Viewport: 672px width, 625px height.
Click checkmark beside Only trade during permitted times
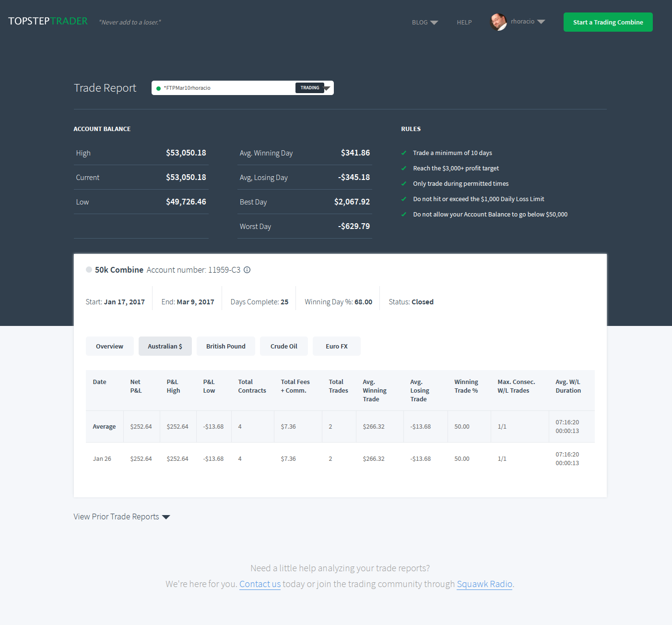click(404, 184)
